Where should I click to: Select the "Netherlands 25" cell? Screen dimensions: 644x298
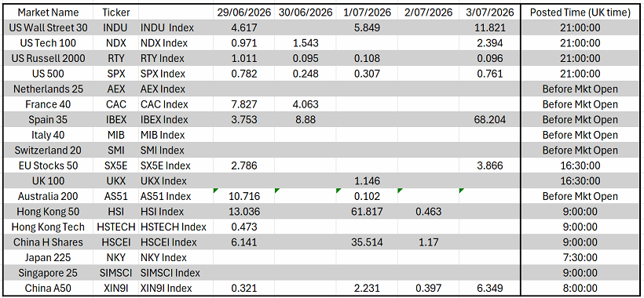[49, 89]
